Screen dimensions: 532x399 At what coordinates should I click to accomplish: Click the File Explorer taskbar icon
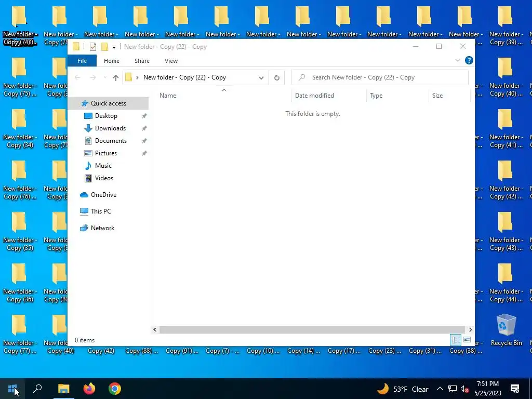(63, 389)
